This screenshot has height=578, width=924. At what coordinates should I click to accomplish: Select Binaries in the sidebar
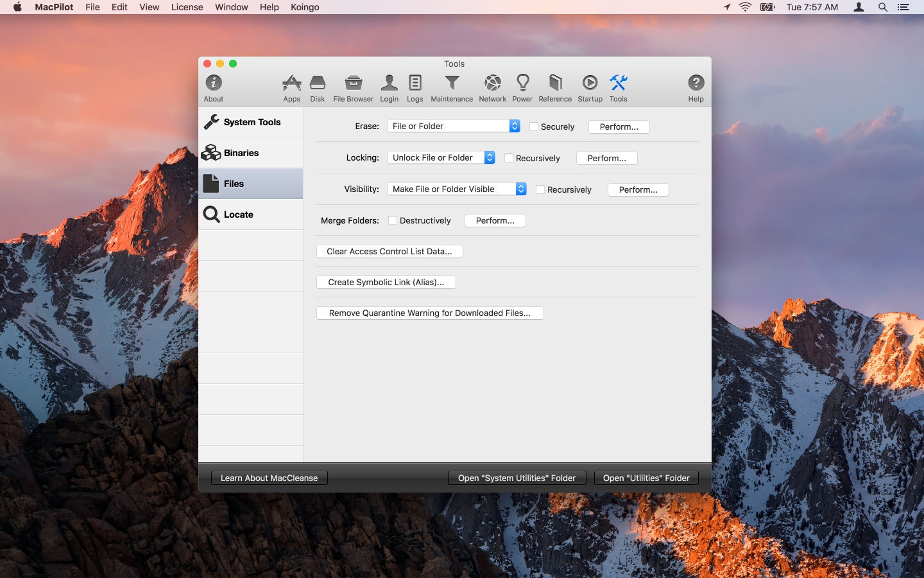[x=241, y=152]
